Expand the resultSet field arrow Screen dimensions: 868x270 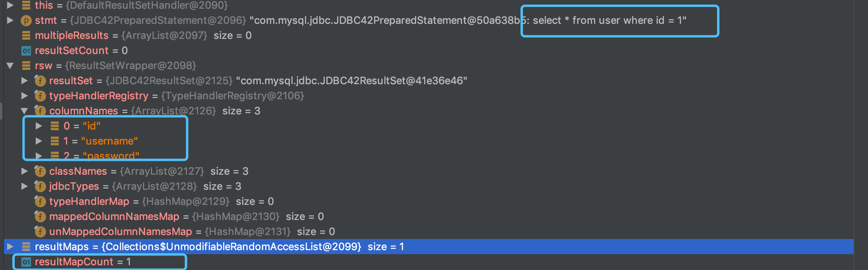(x=25, y=81)
